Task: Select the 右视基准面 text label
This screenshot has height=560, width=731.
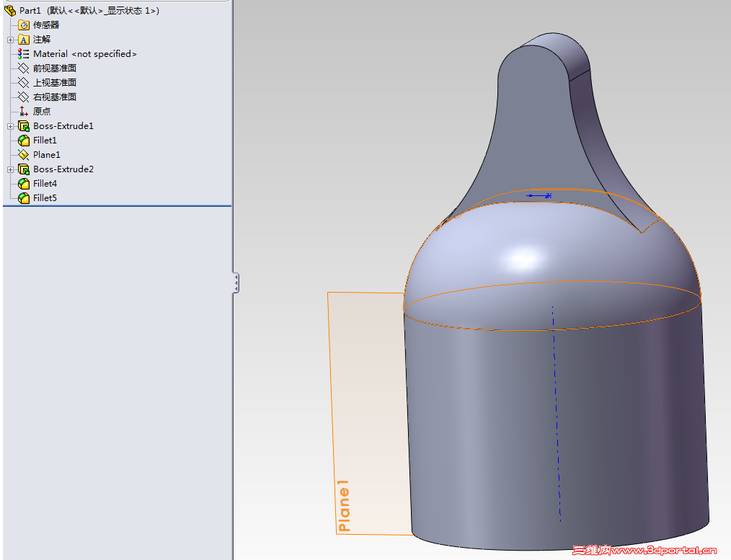Action: click(55, 97)
